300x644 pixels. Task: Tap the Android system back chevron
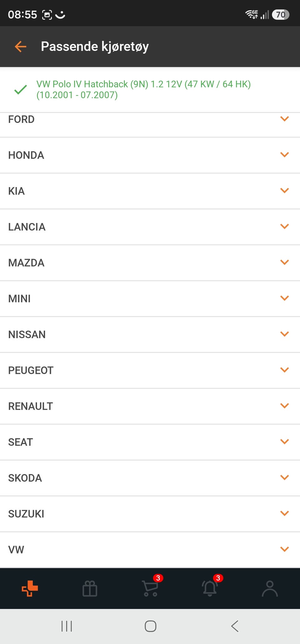pyautogui.click(x=235, y=626)
